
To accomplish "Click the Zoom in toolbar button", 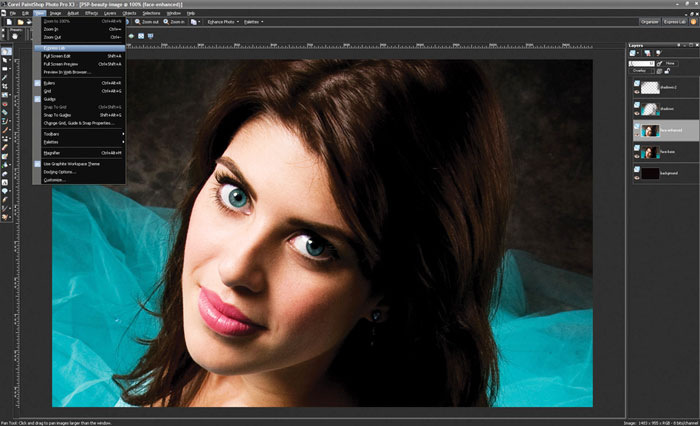I will (174, 21).
